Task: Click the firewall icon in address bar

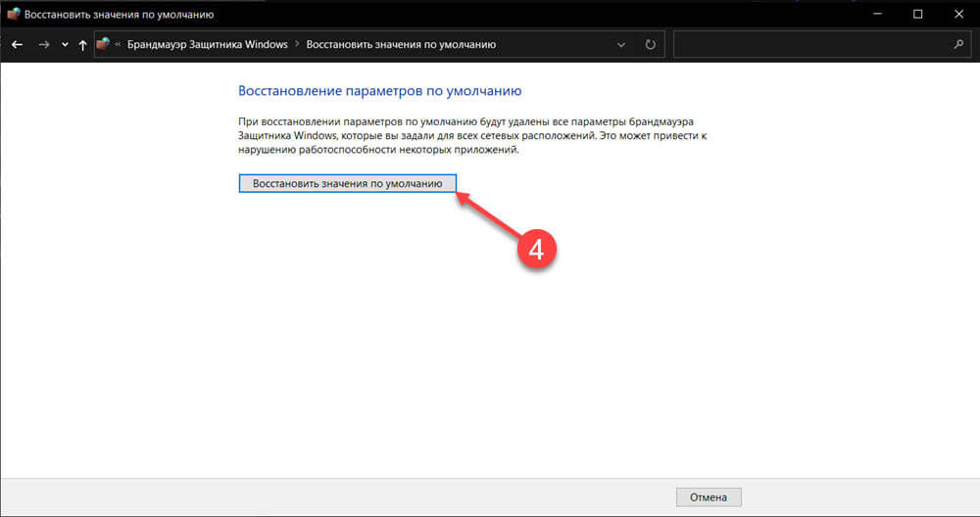Action: pos(104,44)
